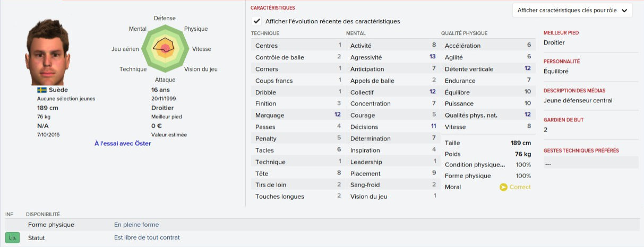This screenshot has height=247, width=644.
Task: Click the Correct morale label
Action: point(520,187)
